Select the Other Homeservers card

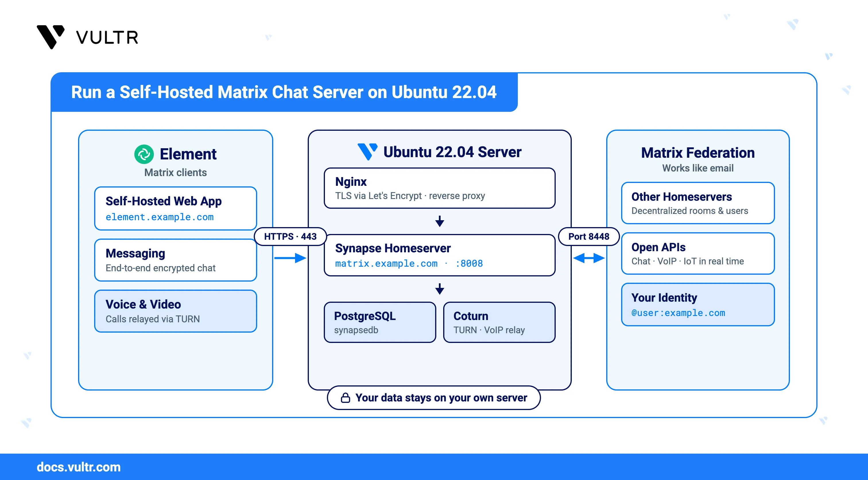click(x=697, y=203)
